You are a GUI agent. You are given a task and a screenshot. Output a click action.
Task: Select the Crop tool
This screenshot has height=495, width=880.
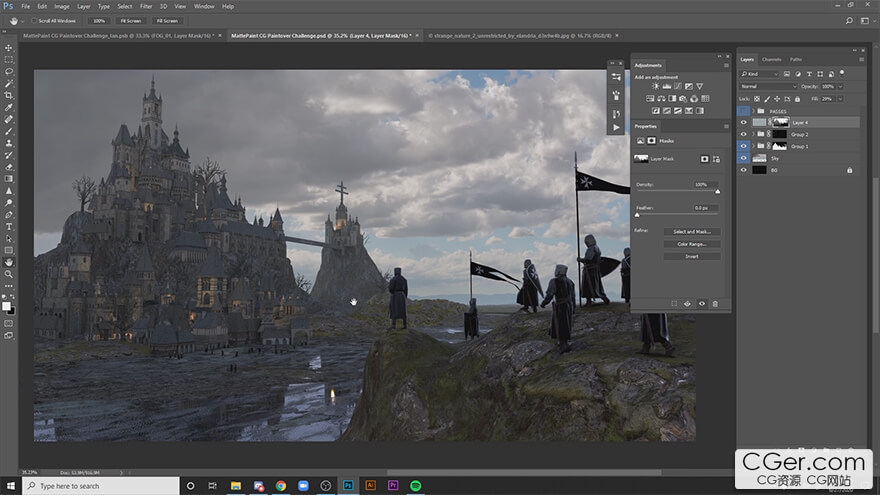pyautogui.click(x=8, y=95)
